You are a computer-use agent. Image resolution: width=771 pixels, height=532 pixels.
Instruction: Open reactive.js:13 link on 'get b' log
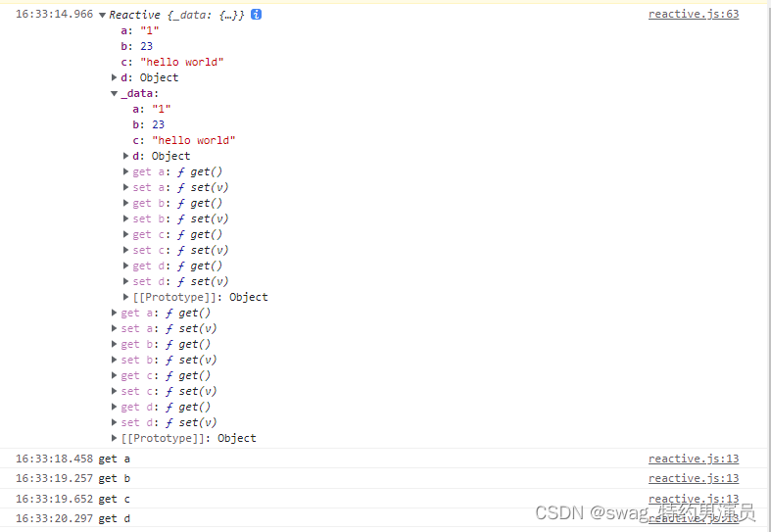[x=694, y=479]
